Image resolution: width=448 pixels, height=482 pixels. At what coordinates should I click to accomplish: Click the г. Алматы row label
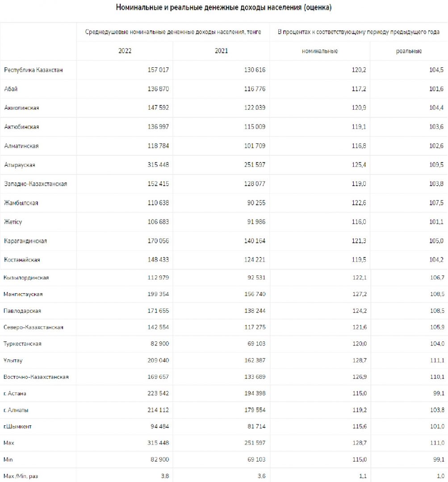click(16, 410)
